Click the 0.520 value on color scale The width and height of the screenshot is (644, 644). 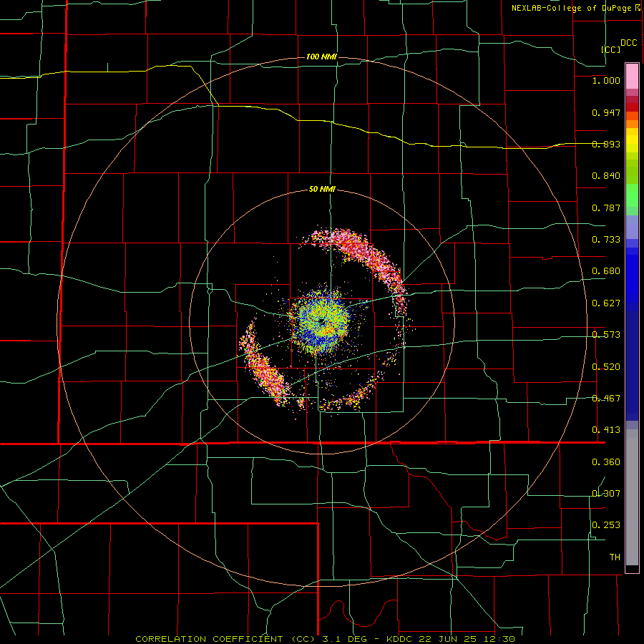(x=606, y=367)
